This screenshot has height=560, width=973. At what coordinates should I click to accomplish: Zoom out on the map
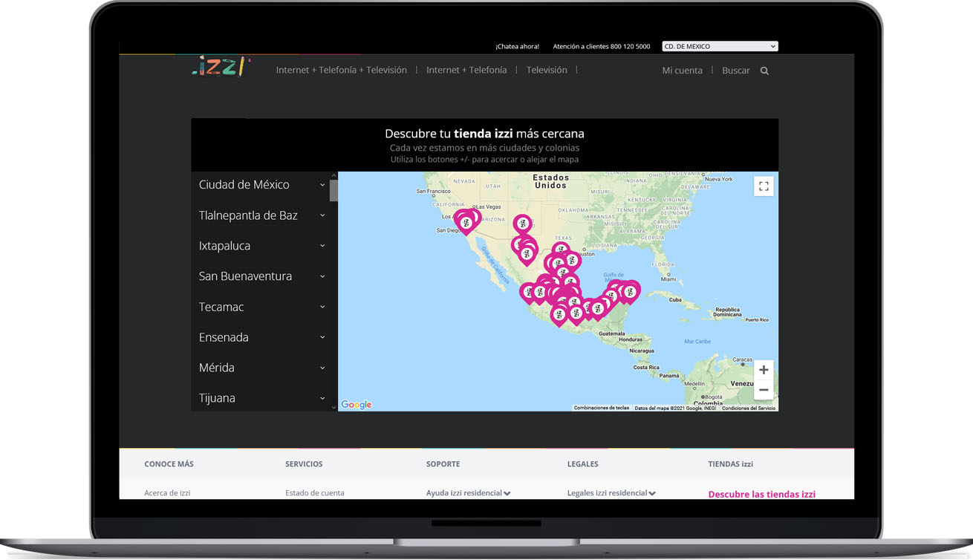(x=764, y=390)
